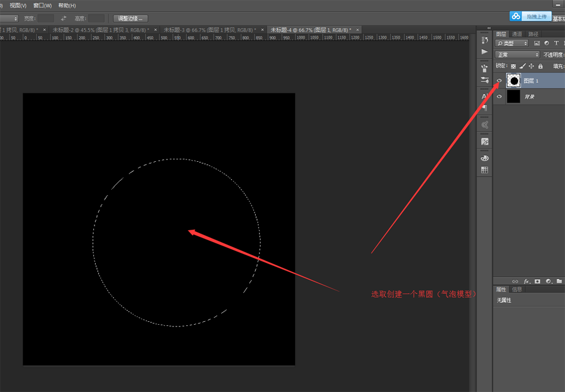Open the 类型 layer filter dropdown
Viewport: 565px width, 392px height.
pos(512,43)
